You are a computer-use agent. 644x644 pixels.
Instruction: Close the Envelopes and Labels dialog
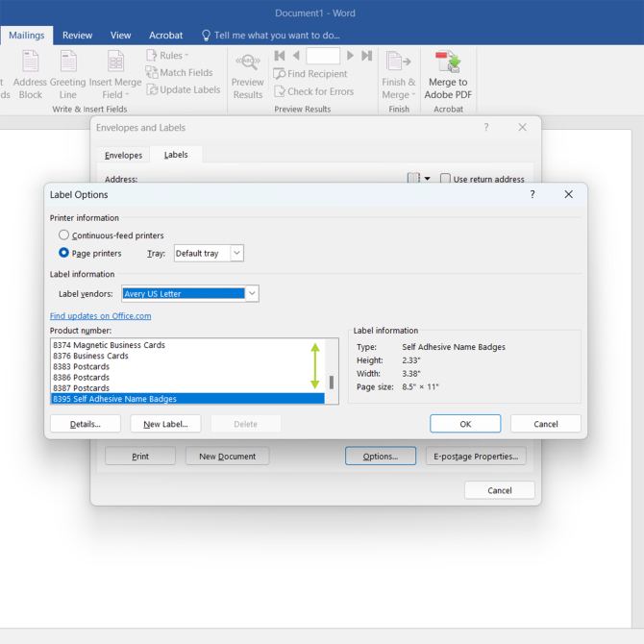(522, 127)
